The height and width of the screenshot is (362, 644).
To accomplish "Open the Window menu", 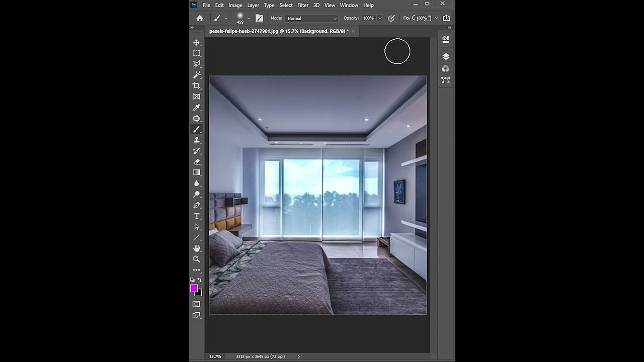I will 349,5.
